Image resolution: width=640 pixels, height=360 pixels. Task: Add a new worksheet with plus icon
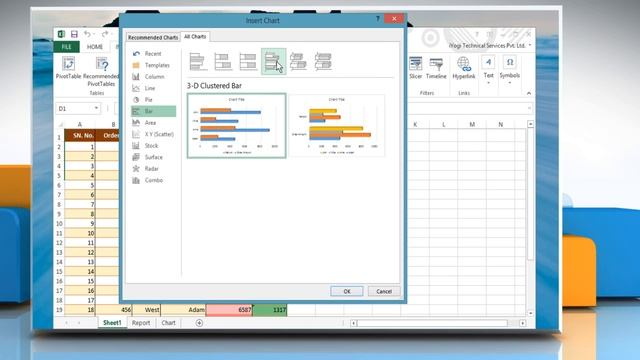coord(199,323)
